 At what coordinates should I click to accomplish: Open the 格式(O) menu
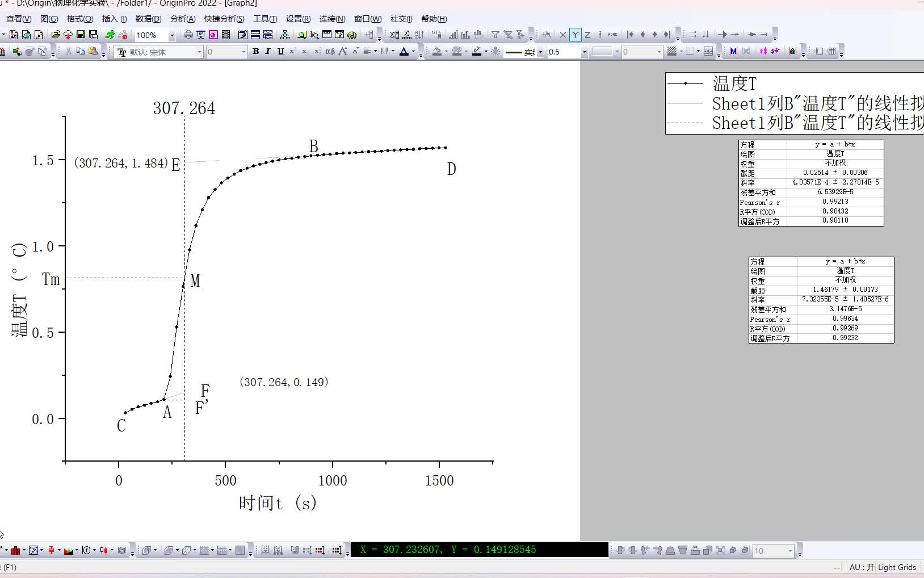click(x=80, y=19)
